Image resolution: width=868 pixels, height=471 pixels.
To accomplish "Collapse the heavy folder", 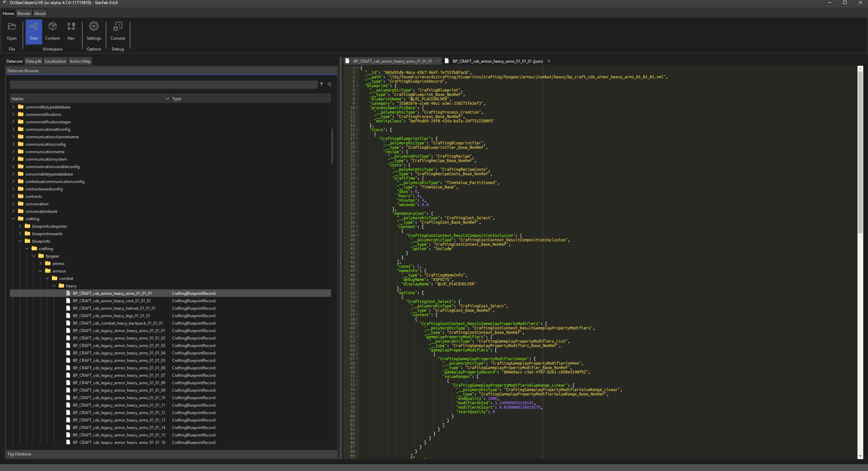I will coord(54,286).
